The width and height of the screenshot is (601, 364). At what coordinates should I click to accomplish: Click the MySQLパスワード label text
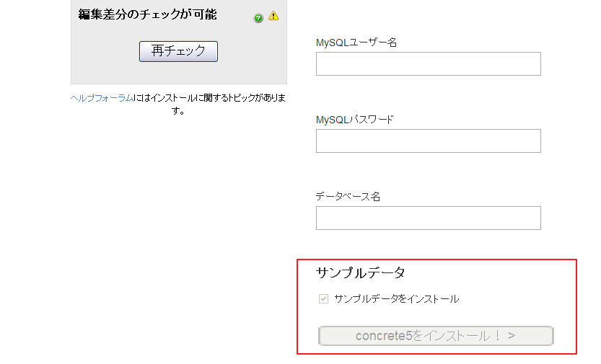(x=354, y=120)
